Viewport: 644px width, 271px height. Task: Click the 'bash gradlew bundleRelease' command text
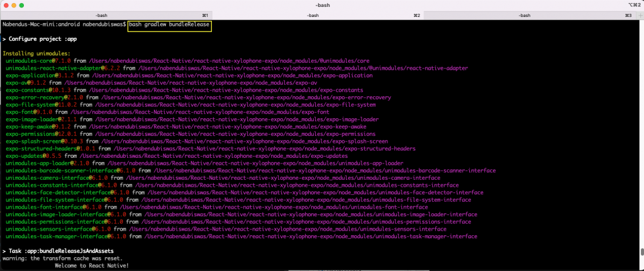pyautogui.click(x=170, y=25)
